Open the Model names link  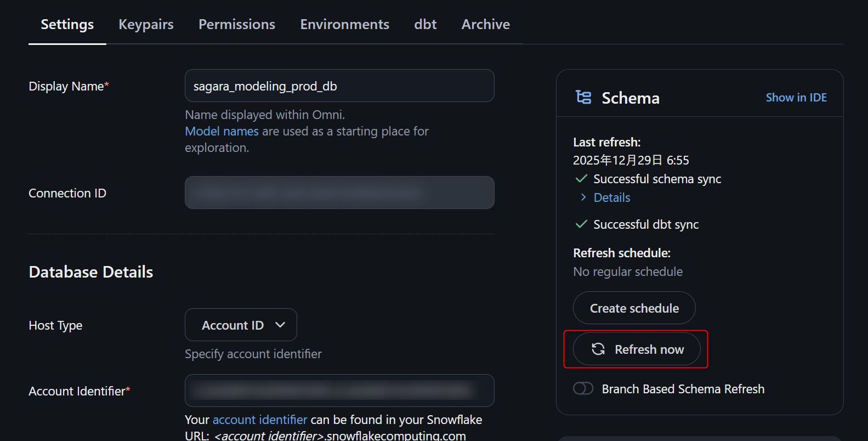click(222, 132)
